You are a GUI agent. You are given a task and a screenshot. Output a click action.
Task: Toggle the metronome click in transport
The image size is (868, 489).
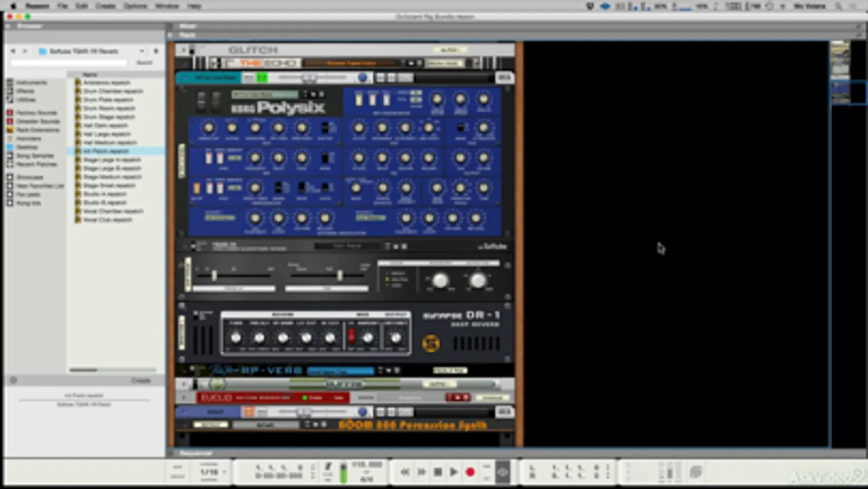point(328,467)
